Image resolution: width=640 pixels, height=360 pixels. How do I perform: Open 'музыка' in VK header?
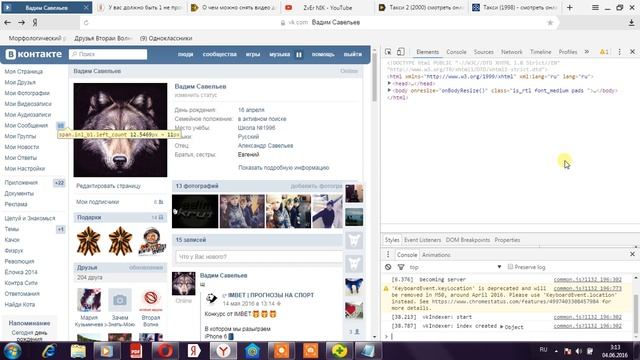click(x=280, y=54)
